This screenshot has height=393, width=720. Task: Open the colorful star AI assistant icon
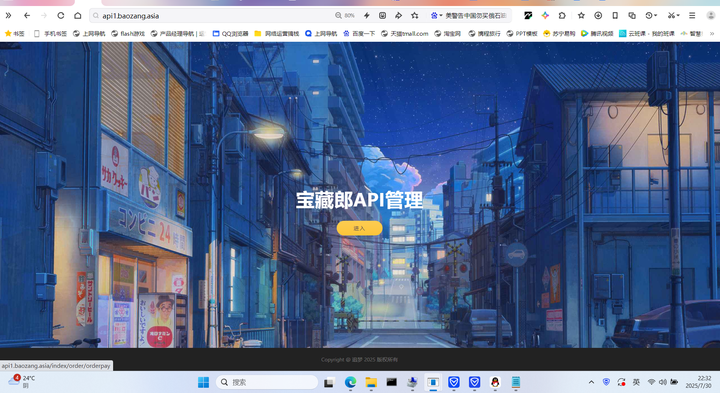coord(545,16)
